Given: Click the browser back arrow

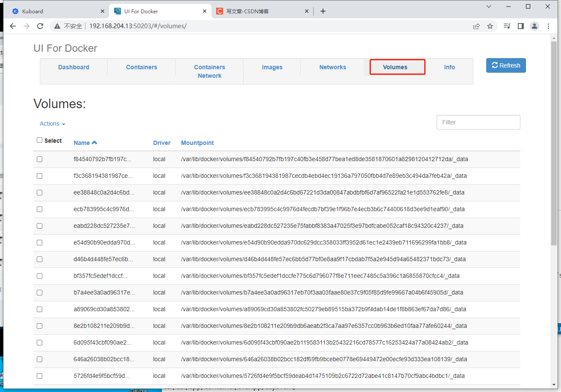Looking at the screenshot, I should (x=13, y=26).
